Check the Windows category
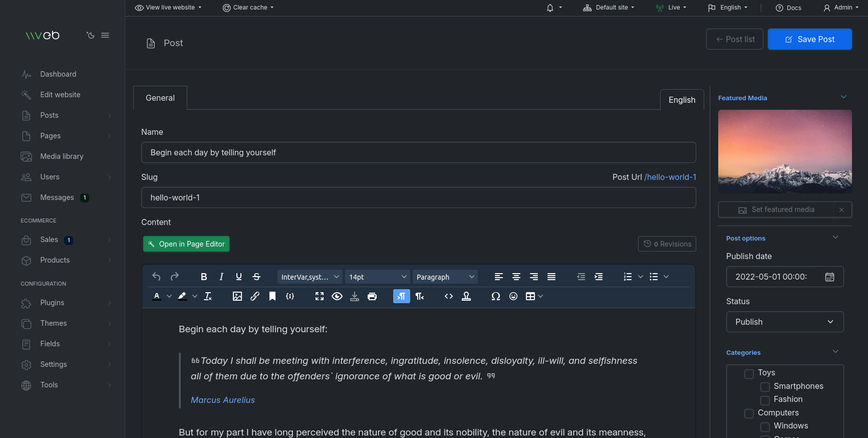Screen dimensions: 868x438 [x=765, y=426]
